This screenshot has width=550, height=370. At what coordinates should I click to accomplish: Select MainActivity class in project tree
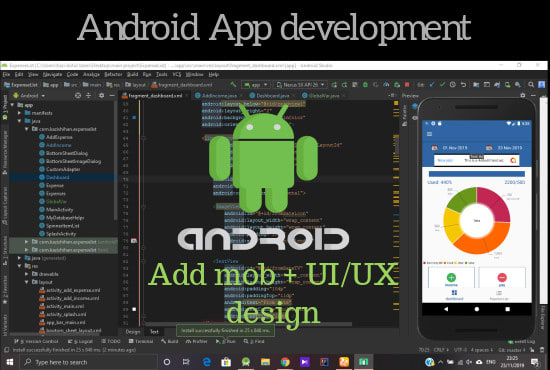pos(56,210)
